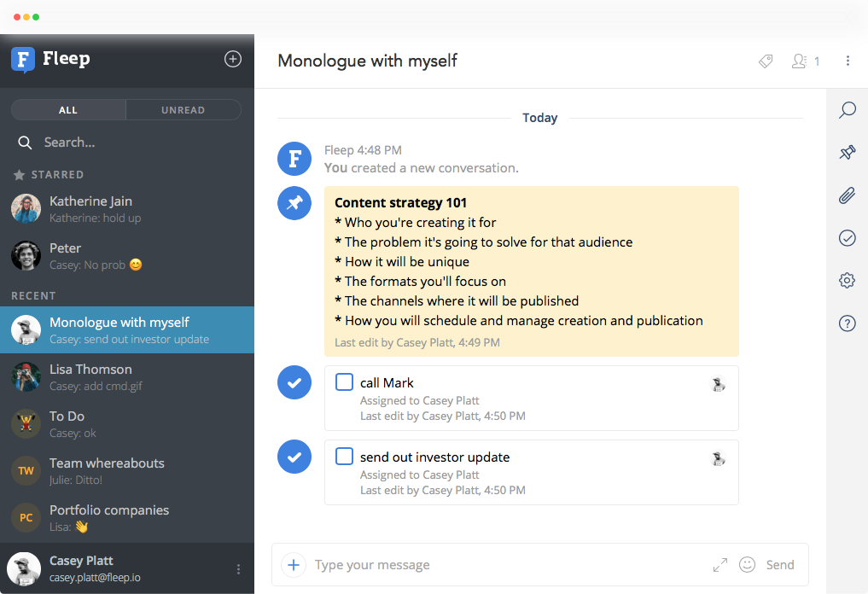The image size is (868, 594).
Task: Open the attachment plus button in the message box
Action: click(294, 565)
